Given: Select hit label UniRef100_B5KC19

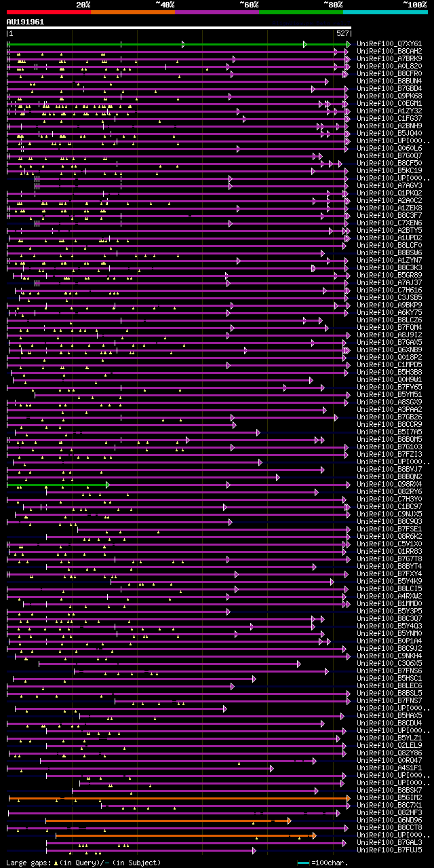Looking at the screenshot, I should click(x=389, y=171).
